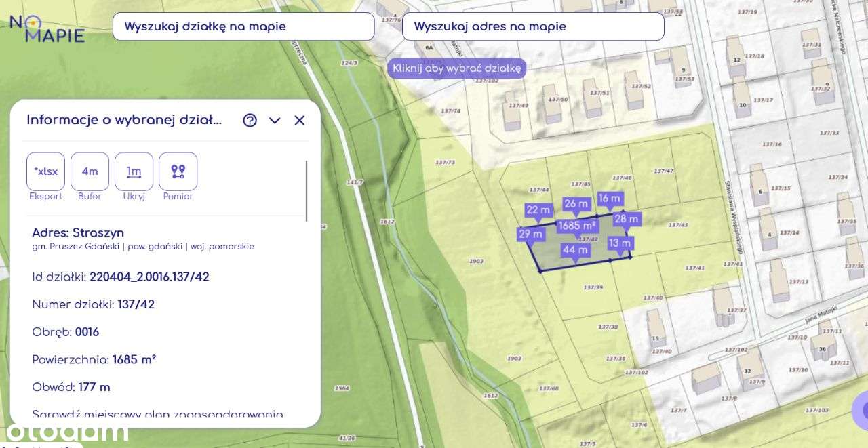The image size is (868, 448).
Task: Click the 16 m dimension label
Action: (x=610, y=199)
